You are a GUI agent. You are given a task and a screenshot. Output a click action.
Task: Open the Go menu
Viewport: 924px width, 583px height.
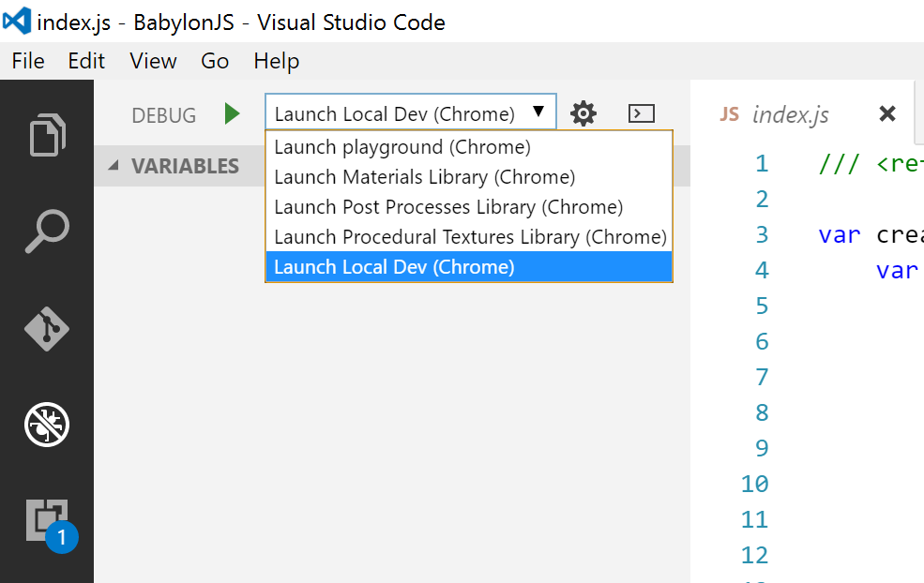[x=215, y=61]
